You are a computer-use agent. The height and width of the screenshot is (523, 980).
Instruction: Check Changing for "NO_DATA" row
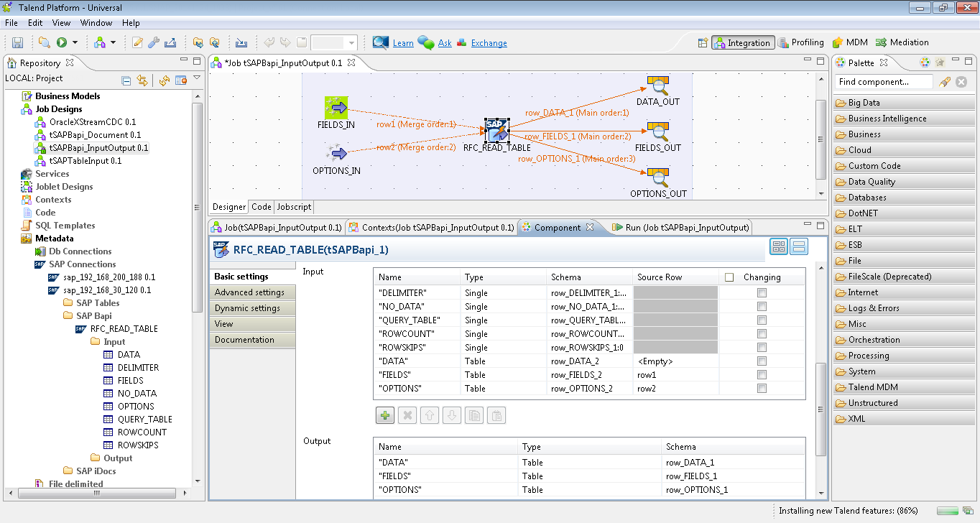click(x=762, y=307)
